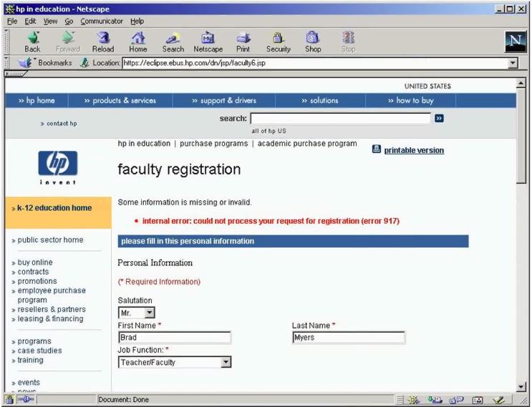Viewport: 532px width, 407px height.
Task: Open the Communicator menu
Action: point(102,21)
